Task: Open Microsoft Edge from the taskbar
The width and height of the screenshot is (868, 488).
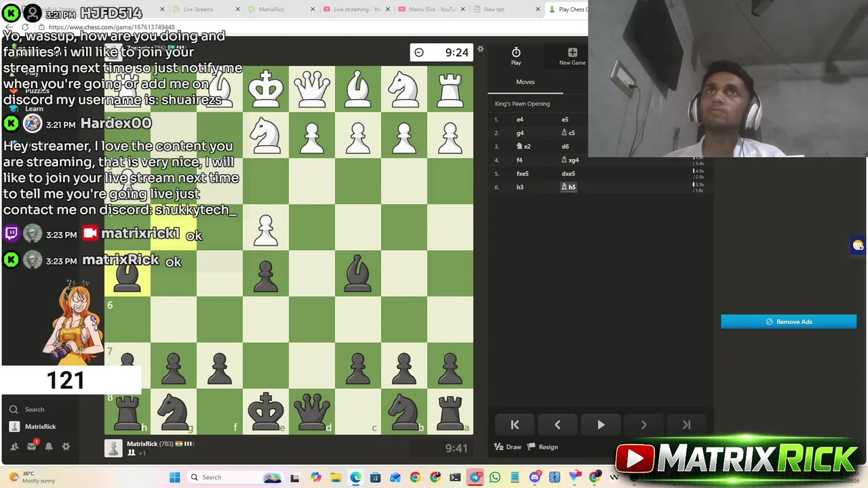Action: pyautogui.click(x=355, y=478)
